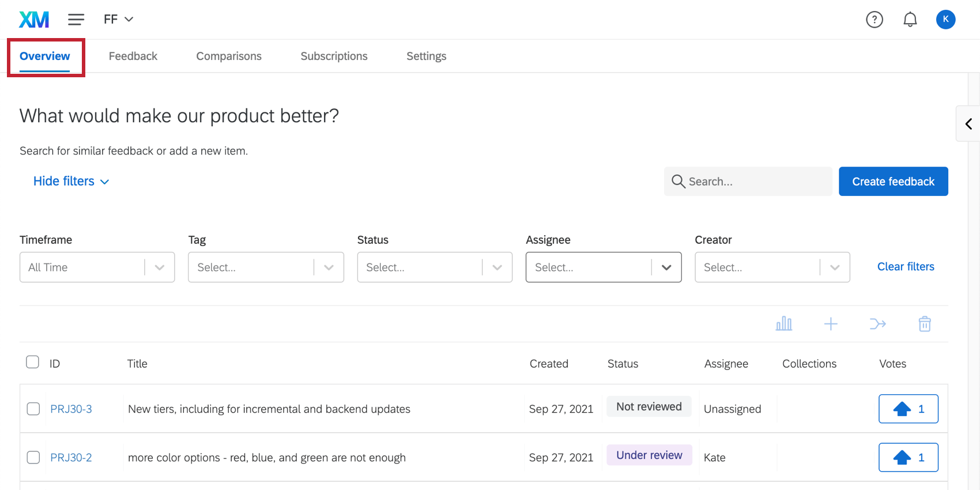Click the merge arrows icon
Image resolution: width=980 pixels, height=490 pixels.
877,324
